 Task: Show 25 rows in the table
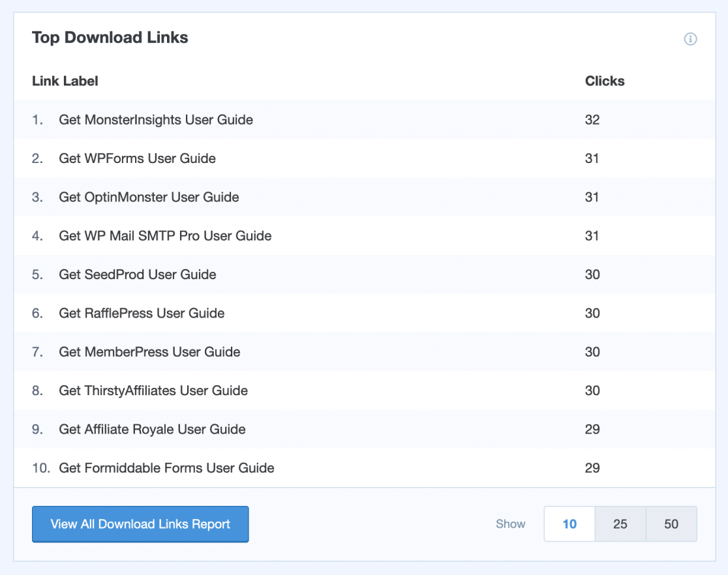pos(620,524)
